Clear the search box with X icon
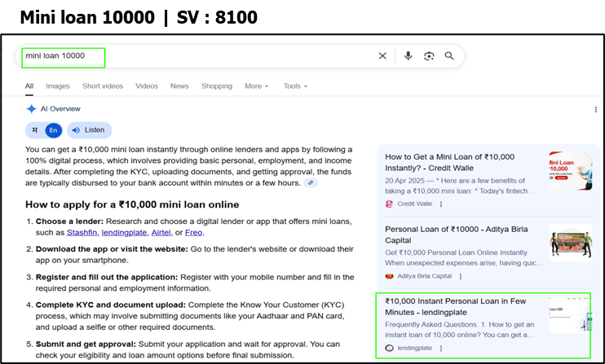The height and width of the screenshot is (364, 605). point(382,56)
